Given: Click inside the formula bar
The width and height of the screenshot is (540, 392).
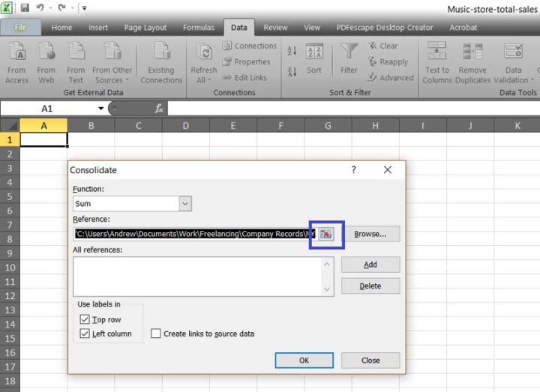Looking at the screenshot, I should click(x=353, y=109).
